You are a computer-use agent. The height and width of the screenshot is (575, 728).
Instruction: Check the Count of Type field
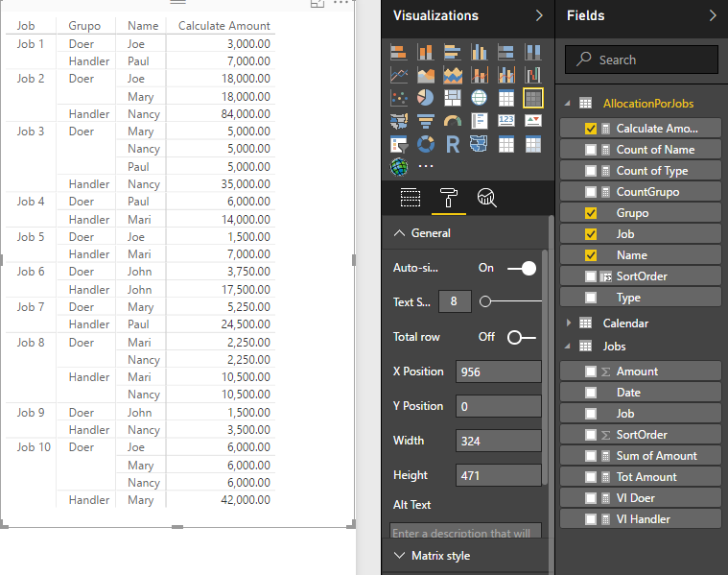point(591,171)
